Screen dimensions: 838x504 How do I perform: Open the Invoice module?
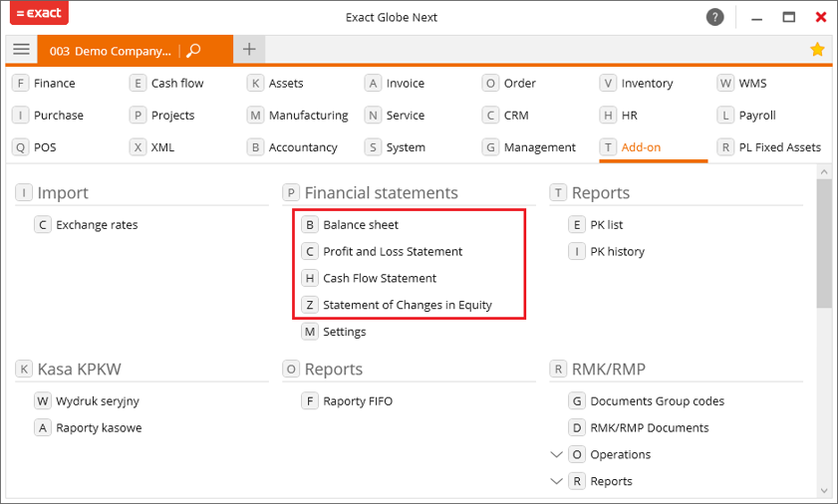395,84
